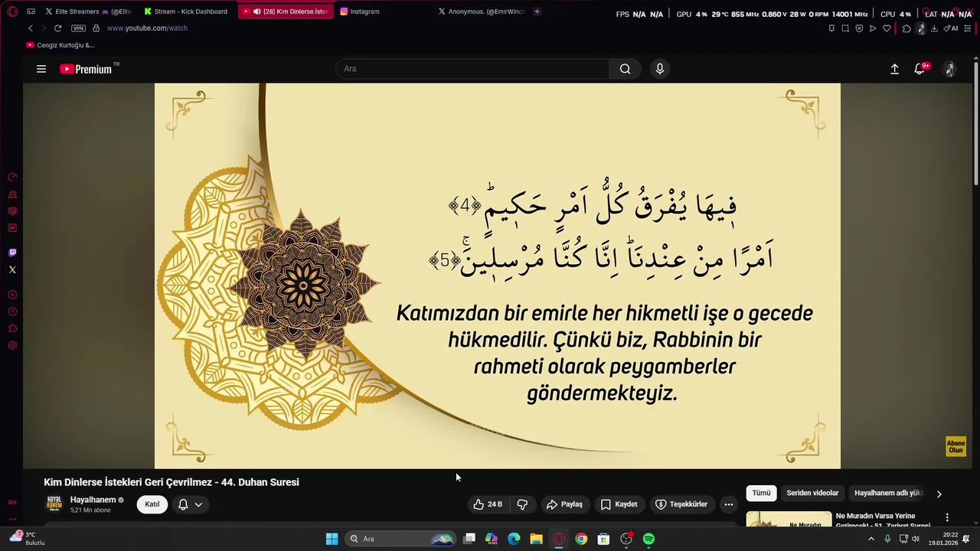Save the video with Kaydet button

point(619,504)
